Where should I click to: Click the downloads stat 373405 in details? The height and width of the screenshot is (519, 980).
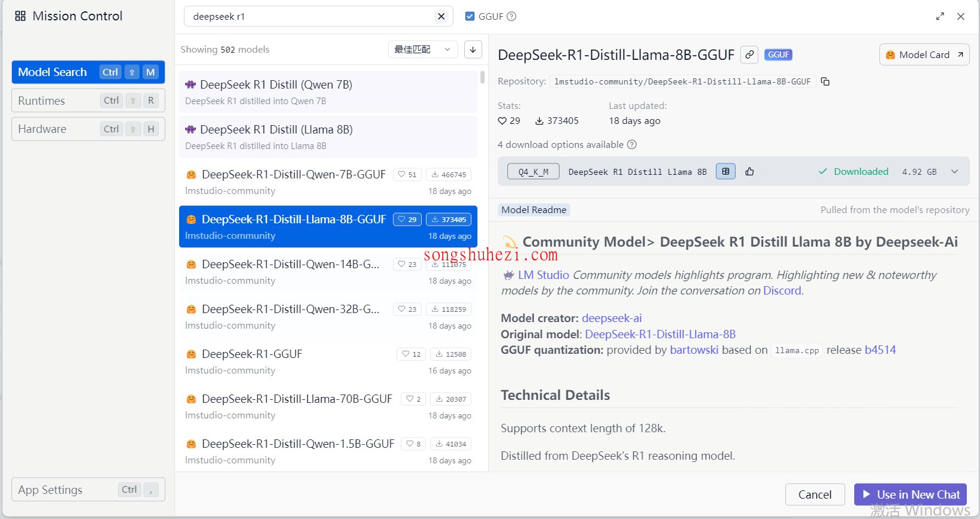pyautogui.click(x=557, y=121)
